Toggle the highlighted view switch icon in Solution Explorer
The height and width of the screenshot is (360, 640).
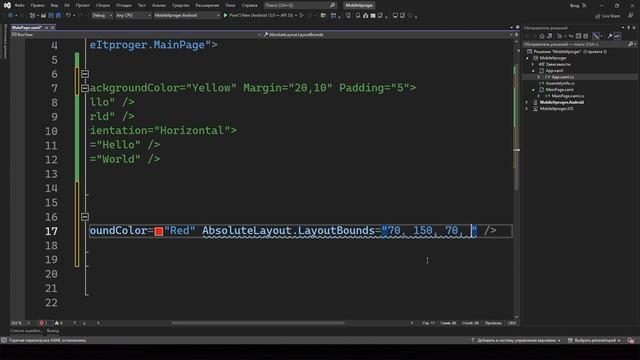coord(596,36)
